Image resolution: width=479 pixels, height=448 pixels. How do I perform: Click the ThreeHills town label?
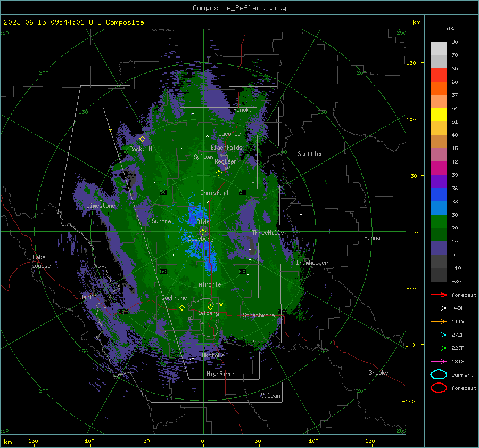pyautogui.click(x=268, y=233)
